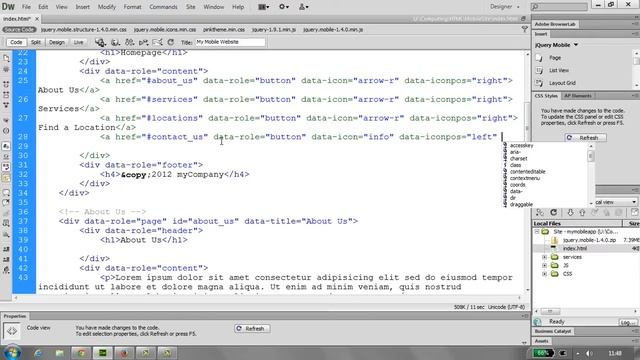
Task: Click the Expand Files panel icon
Action: pyautogui.click(x=635, y=213)
